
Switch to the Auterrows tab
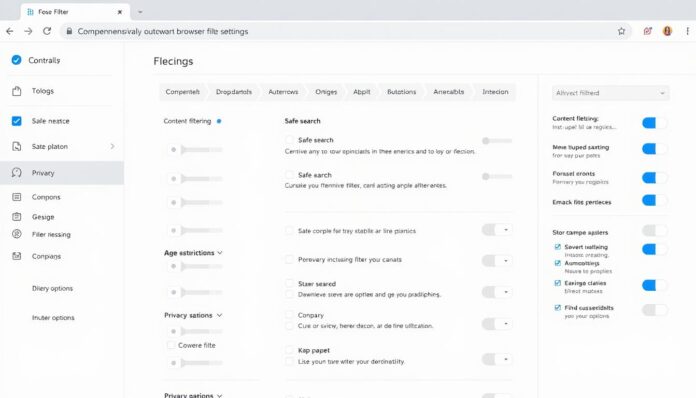pyautogui.click(x=283, y=92)
